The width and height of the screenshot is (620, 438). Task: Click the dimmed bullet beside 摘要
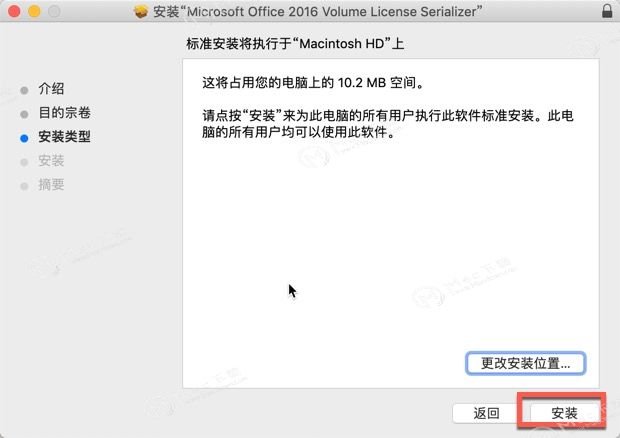(x=24, y=186)
